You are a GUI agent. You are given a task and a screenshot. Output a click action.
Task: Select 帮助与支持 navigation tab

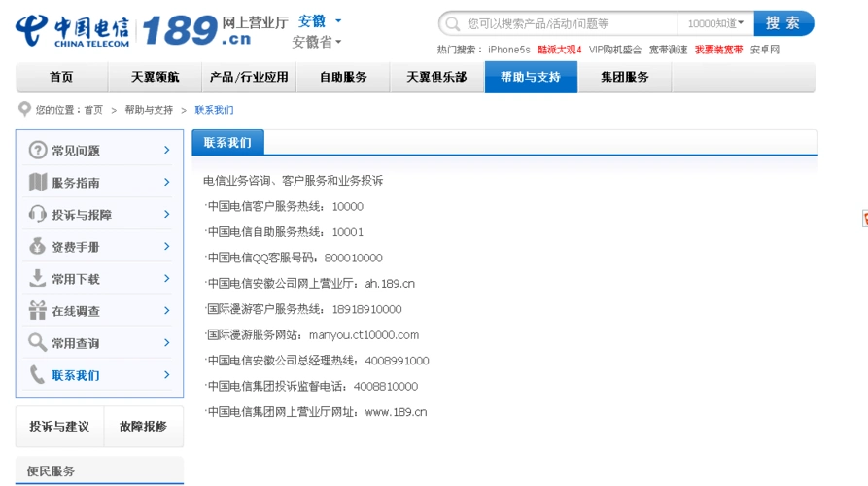tap(531, 77)
